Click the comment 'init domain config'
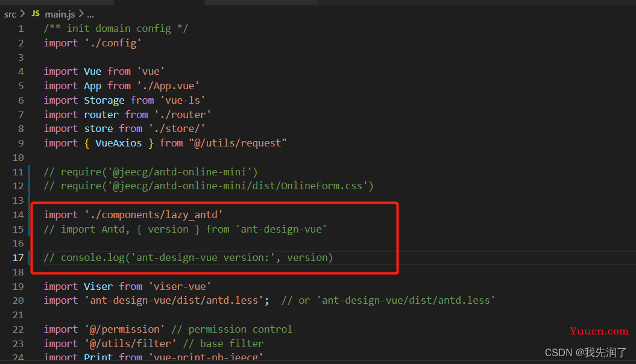 click(116, 28)
